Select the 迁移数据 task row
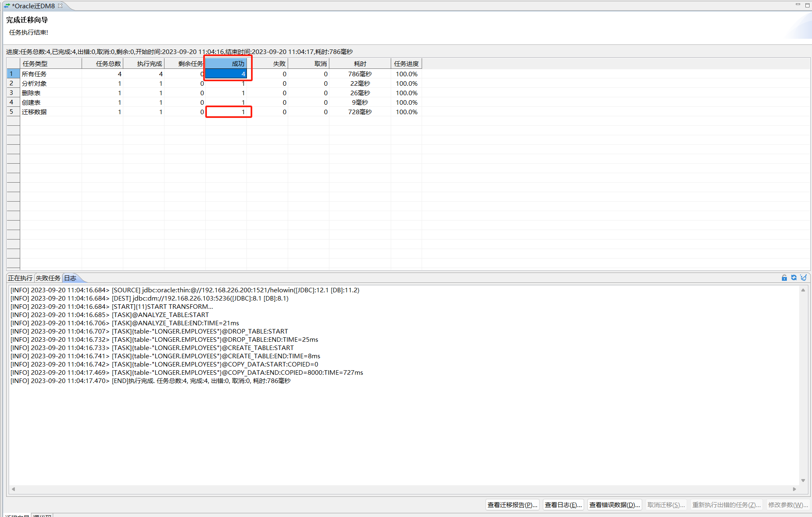The image size is (812, 517). [x=34, y=112]
